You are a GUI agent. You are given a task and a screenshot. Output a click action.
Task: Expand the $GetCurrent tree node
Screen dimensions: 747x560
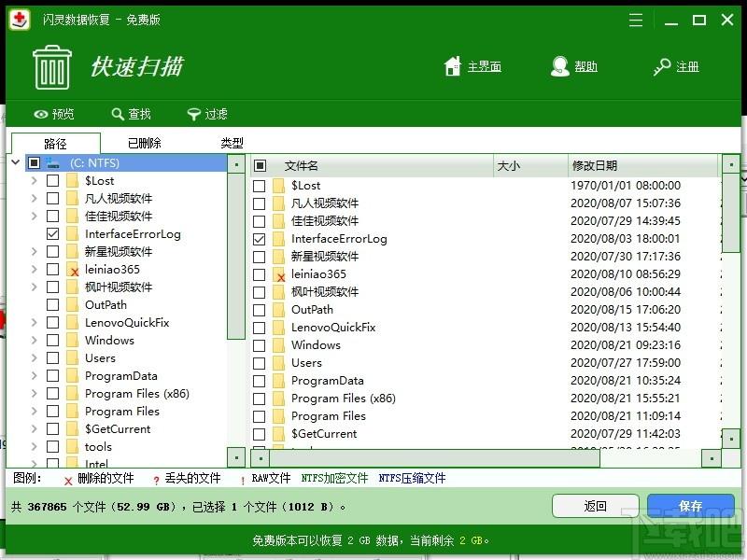point(35,429)
